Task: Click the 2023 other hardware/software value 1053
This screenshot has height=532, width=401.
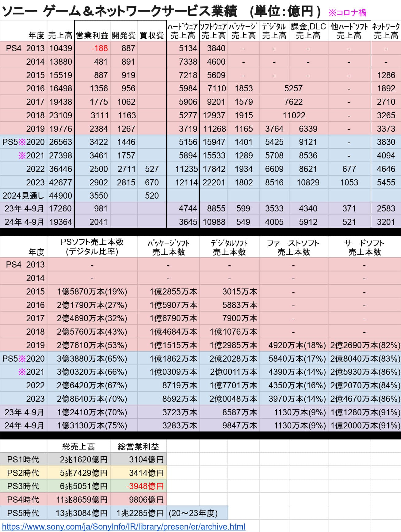Action: pyautogui.click(x=349, y=183)
